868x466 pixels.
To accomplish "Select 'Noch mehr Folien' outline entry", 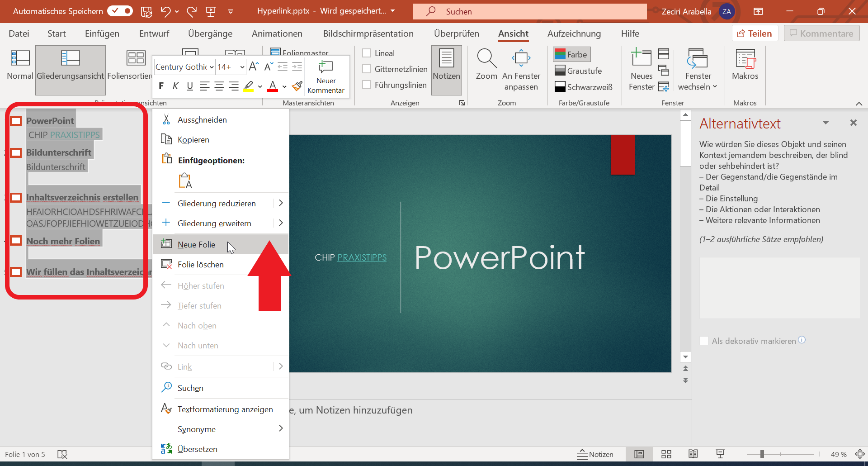I will 63,241.
